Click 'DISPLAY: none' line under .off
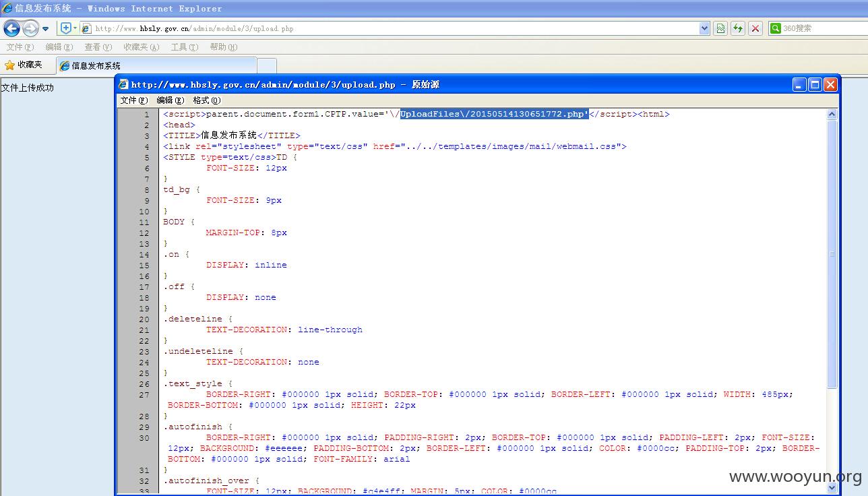The width and height of the screenshot is (868, 496). [241, 297]
